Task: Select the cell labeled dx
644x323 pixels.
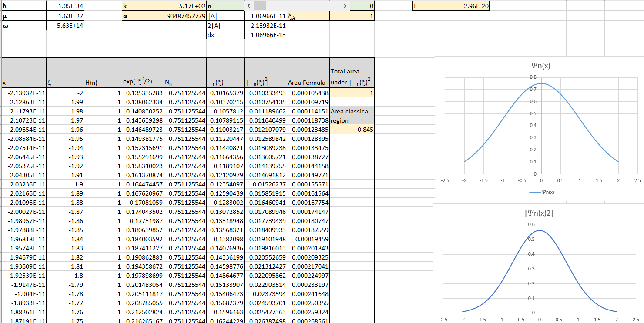Action: point(226,34)
